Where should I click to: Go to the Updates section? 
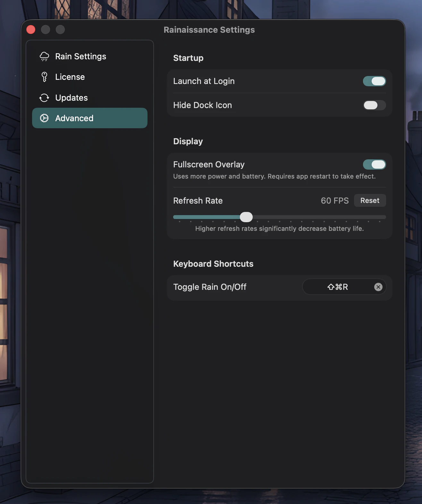pyautogui.click(x=71, y=98)
